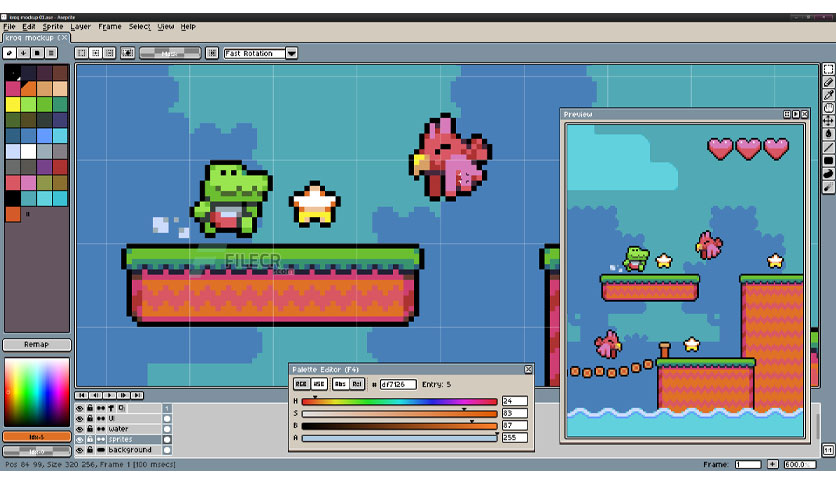The height and width of the screenshot is (484, 836).
Task: Click the first palette toolbar icon
Action: pyautogui.click(x=9, y=53)
